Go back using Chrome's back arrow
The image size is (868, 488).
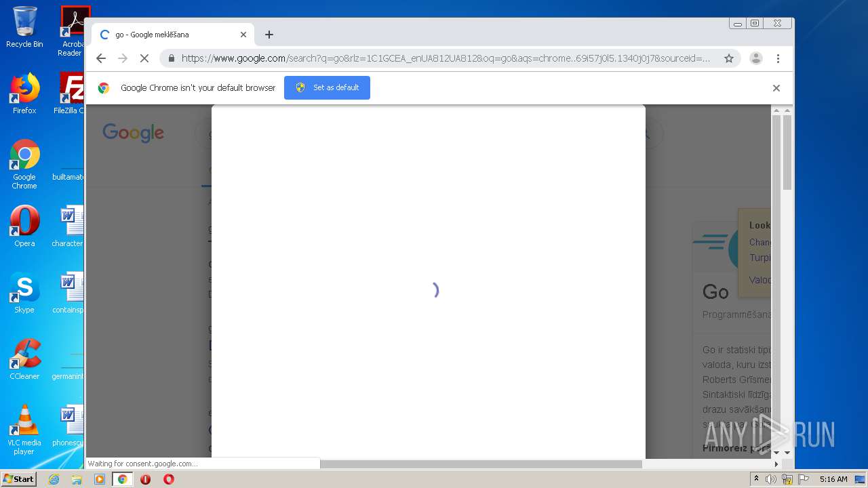101,58
